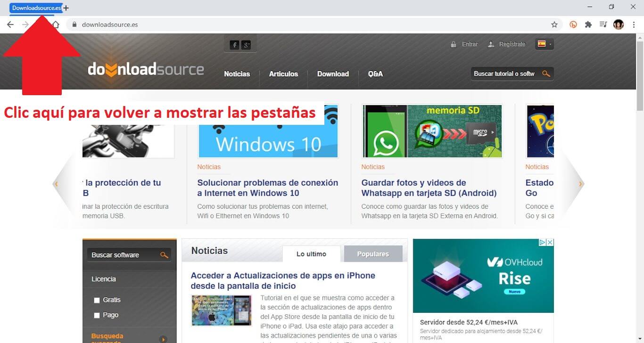Screen dimensions: 644x343
Task: Bookmark this page with the star icon
Action: point(554,24)
